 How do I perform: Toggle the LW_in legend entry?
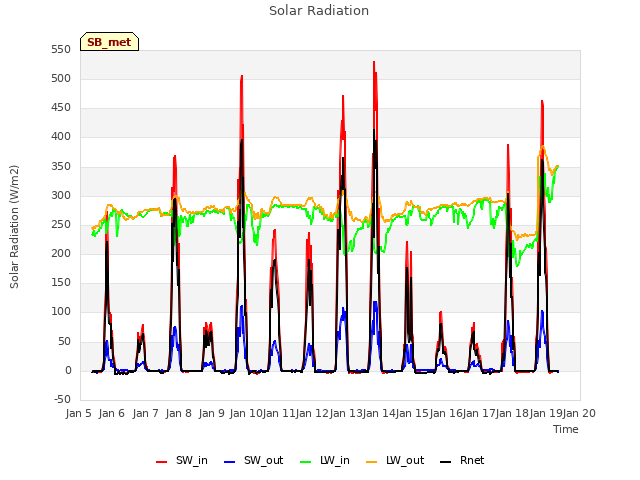pyautogui.click(x=325, y=460)
